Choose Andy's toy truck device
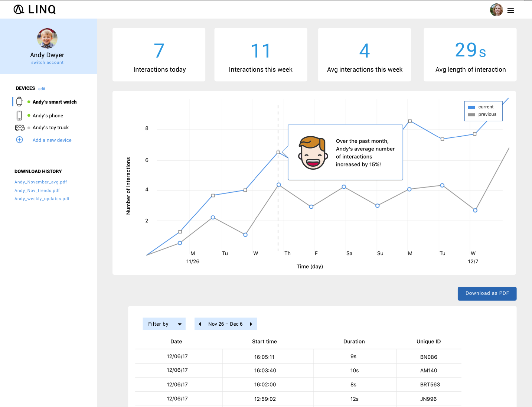The width and height of the screenshot is (532, 407). tap(50, 127)
